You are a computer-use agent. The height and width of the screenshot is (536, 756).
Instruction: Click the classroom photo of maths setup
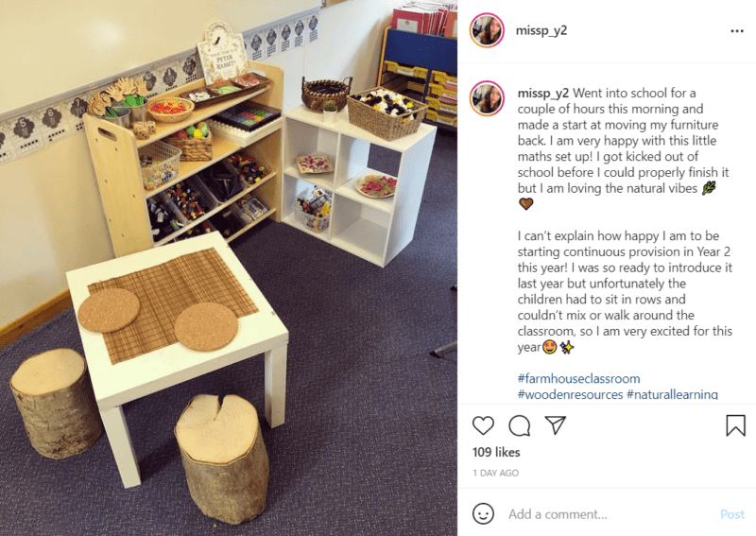(x=229, y=268)
